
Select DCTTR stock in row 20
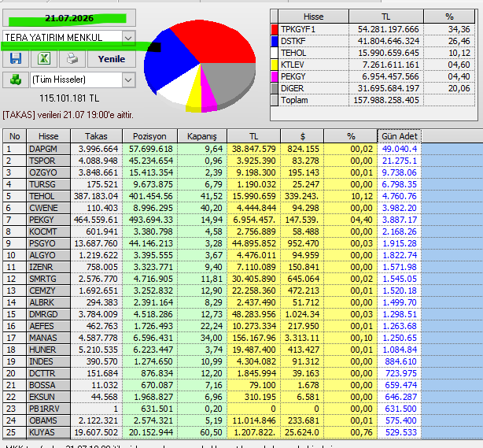pyautogui.click(x=48, y=374)
